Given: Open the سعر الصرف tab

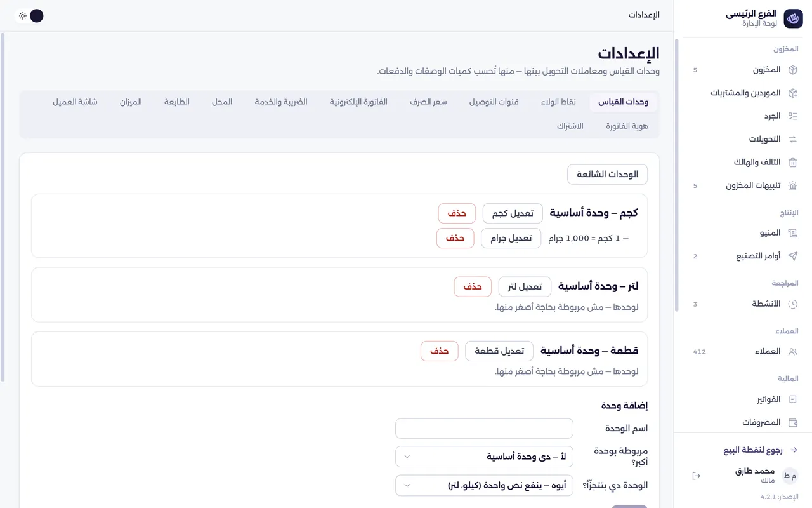Looking at the screenshot, I should click(x=428, y=102).
